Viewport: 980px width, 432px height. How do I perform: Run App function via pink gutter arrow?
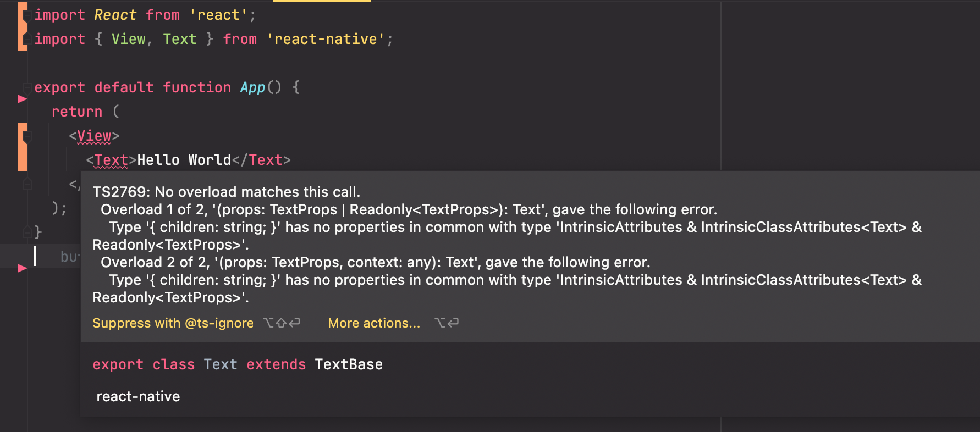[x=21, y=99]
